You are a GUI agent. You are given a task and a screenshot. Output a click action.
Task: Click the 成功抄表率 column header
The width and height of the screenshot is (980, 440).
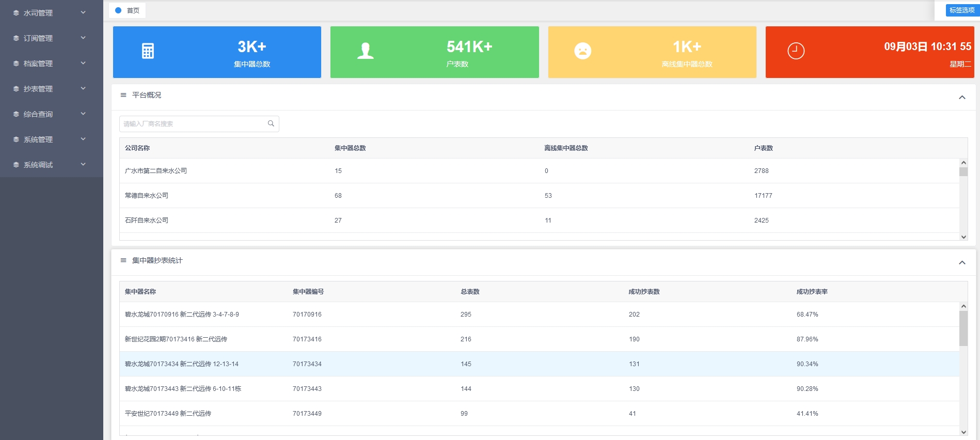(812, 292)
